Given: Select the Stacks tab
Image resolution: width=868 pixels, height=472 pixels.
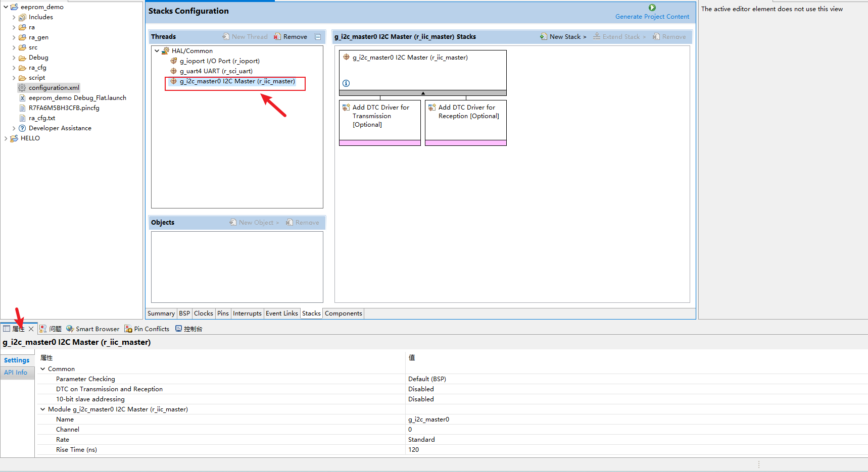Looking at the screenshot, I should pos(311,313).
